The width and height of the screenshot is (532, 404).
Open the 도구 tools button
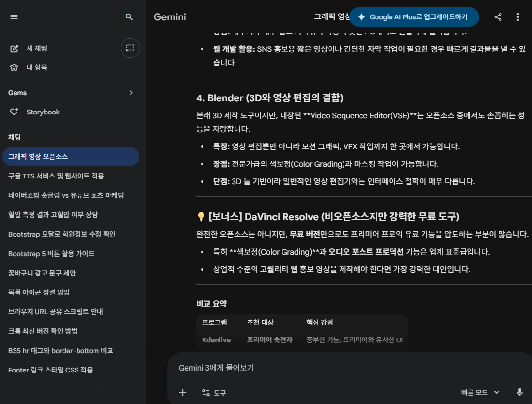(214, 393)
